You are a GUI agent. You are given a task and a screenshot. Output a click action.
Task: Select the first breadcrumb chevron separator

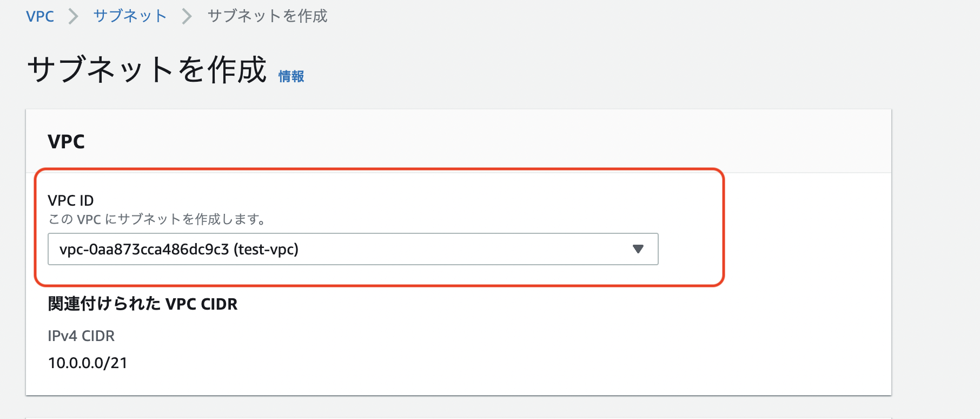73,16
